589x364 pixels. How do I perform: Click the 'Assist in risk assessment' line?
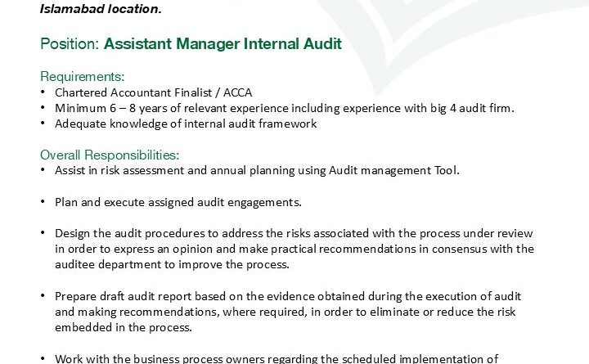tap(123, 171)
